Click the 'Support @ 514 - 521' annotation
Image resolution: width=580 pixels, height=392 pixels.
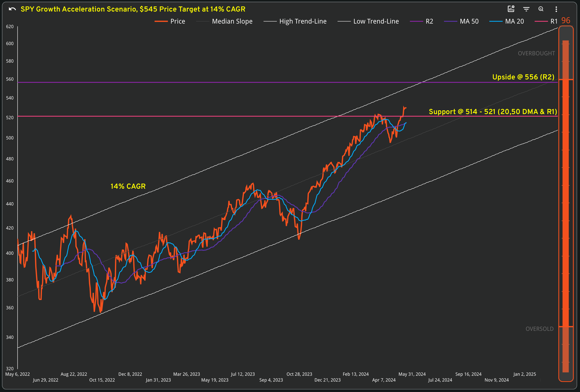tap(493, 112)
